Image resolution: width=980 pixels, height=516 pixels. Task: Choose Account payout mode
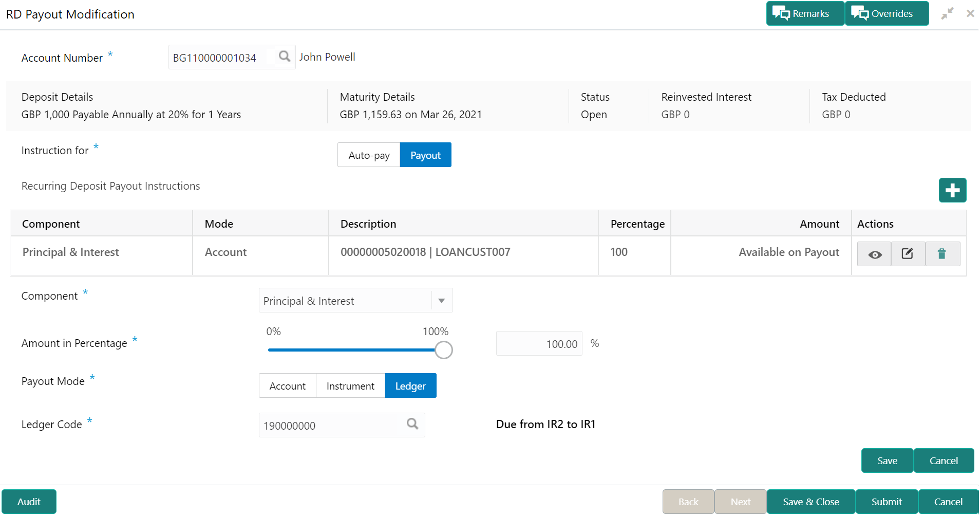[x=287, y=386]
